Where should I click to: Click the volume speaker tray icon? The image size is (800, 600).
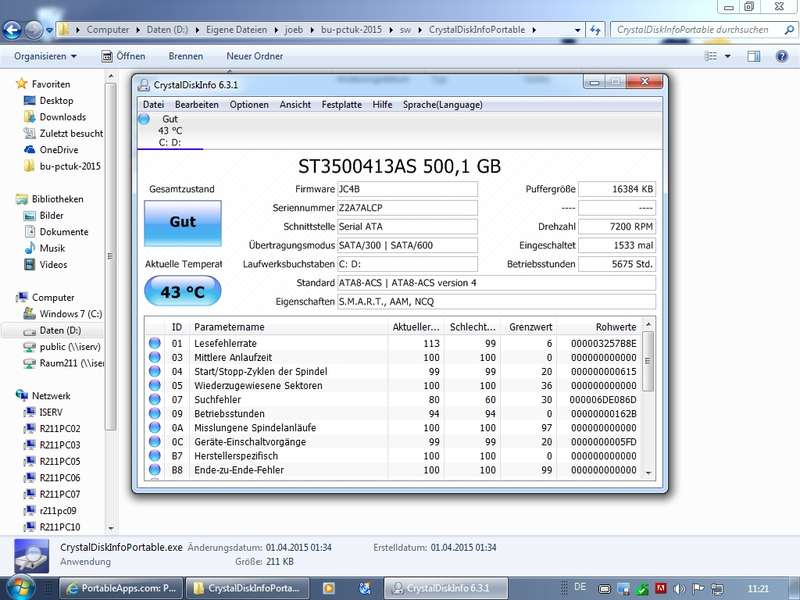pyautogui.click(x=679, y=589)
